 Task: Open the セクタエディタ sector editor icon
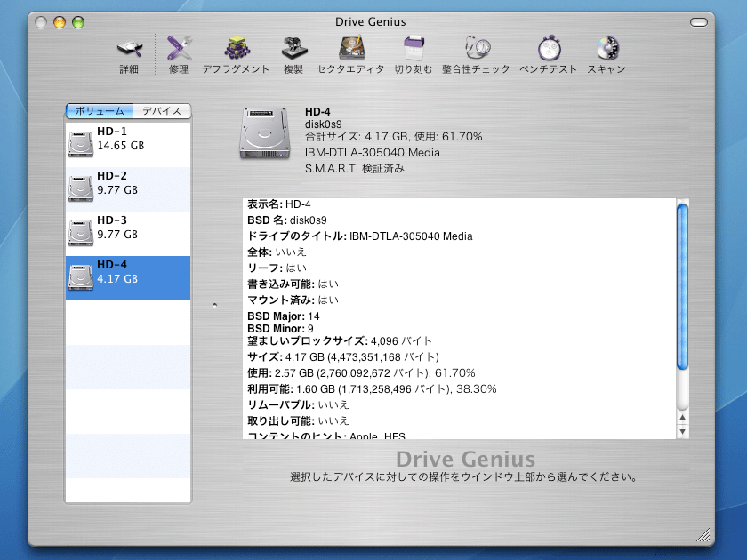pyautogui.click(x=351, y=48)
